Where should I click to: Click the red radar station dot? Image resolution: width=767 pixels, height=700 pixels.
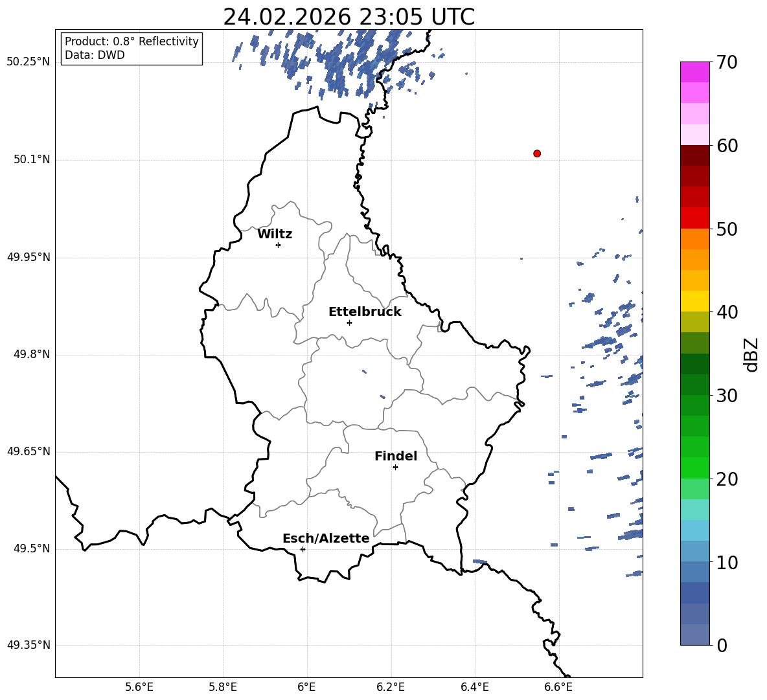537,153
